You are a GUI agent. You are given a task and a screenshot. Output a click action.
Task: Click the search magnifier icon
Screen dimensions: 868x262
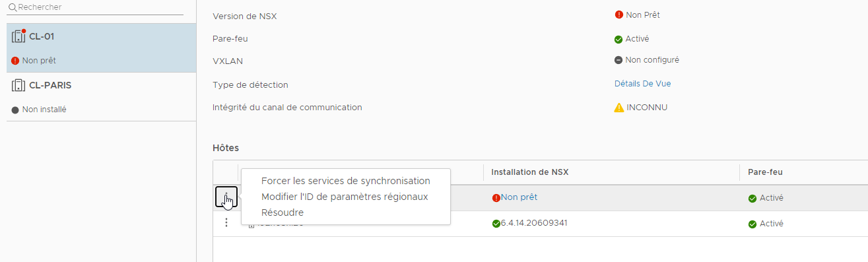[x=12, y=7]
